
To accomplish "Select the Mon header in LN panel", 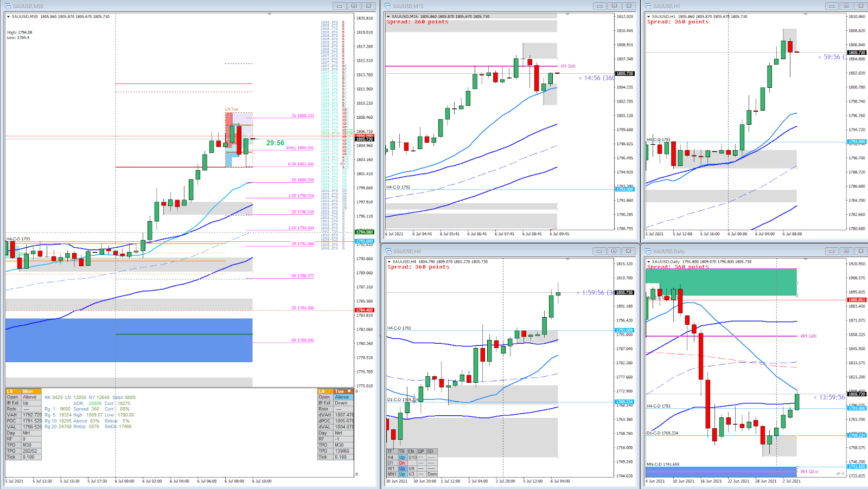I will tap(28, 391).
